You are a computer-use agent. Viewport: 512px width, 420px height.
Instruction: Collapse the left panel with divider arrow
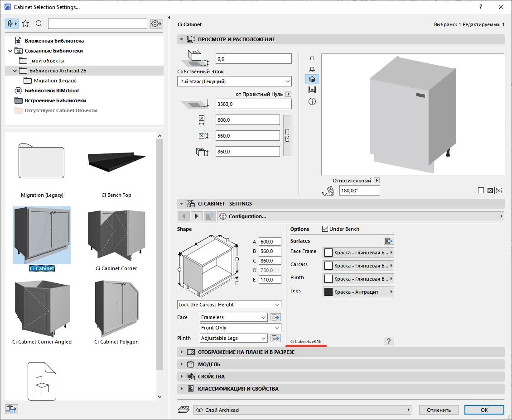(169, 18)
